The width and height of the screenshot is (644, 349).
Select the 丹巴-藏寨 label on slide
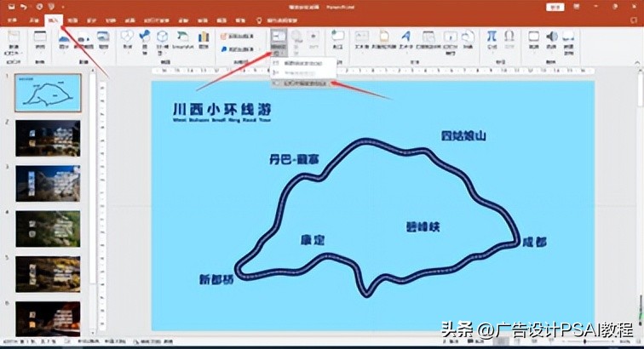(294, 159)
